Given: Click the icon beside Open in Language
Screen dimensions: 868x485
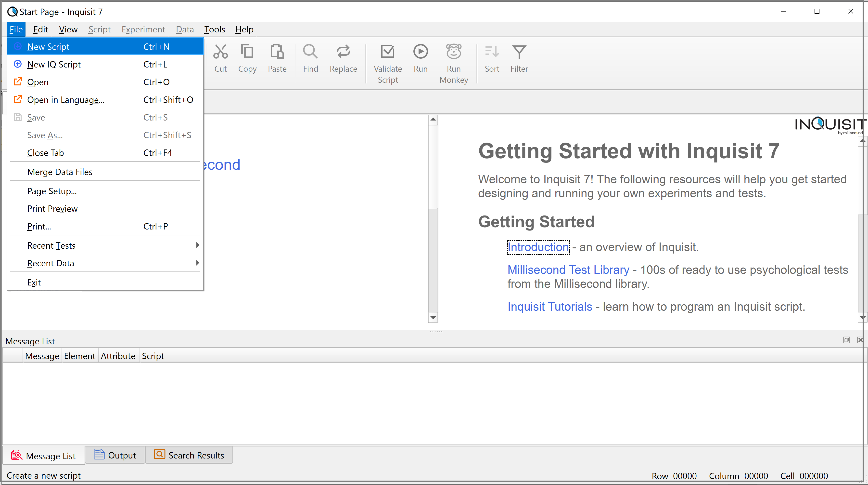Looking at the screenshot, I should (x=17, y=99).
